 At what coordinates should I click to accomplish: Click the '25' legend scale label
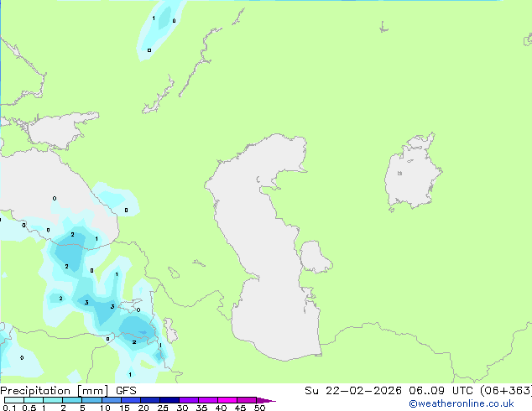(x=163, y=408)
